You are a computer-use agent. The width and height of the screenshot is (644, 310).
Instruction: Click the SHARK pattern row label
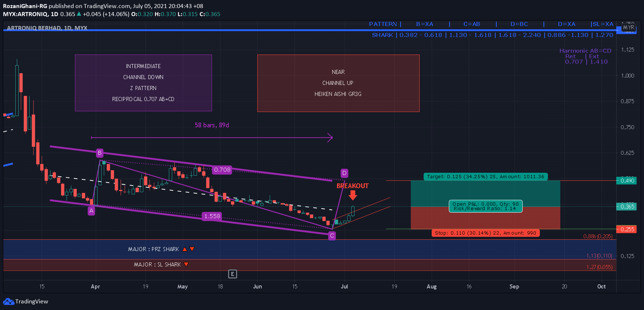[382, 35]
